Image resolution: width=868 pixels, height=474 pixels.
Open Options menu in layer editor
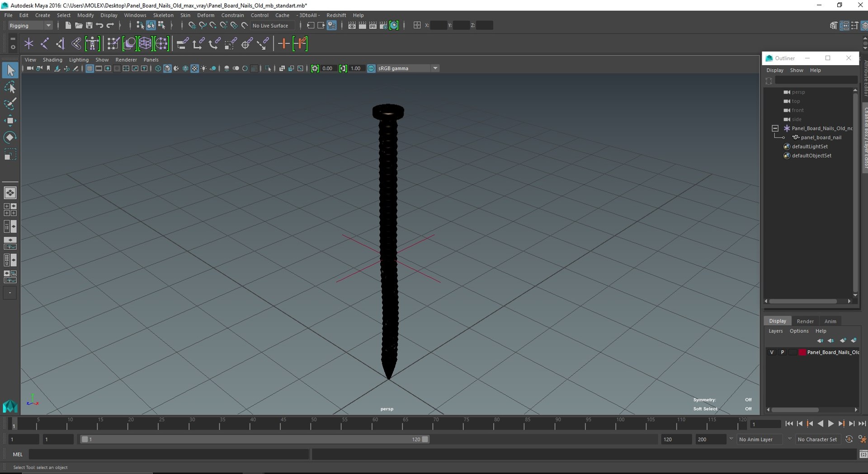coord(799,331)
